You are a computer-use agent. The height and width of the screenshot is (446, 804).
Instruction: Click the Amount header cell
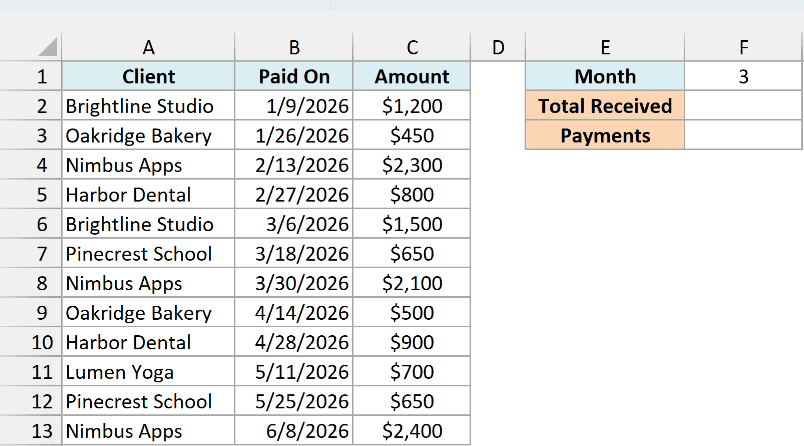point(412,76)
